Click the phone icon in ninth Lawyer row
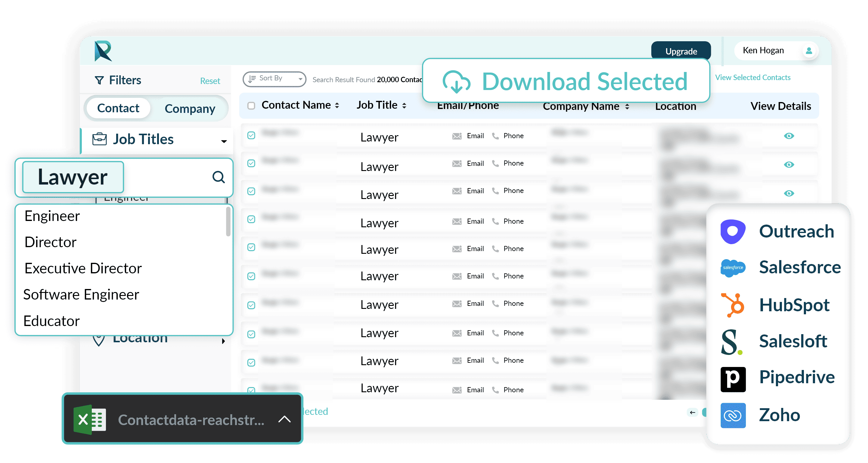This screenshot has height=463, width=868. [495, 361]
